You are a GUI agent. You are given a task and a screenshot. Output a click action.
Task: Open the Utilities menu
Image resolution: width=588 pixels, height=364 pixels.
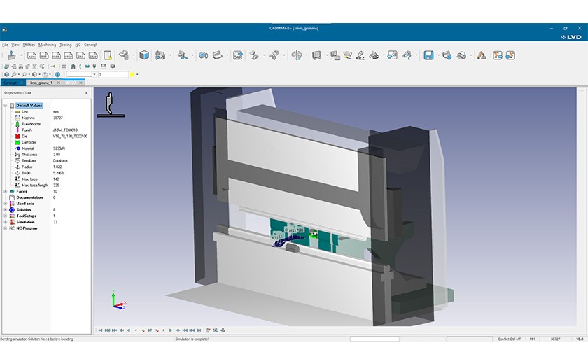pos(29,45)
